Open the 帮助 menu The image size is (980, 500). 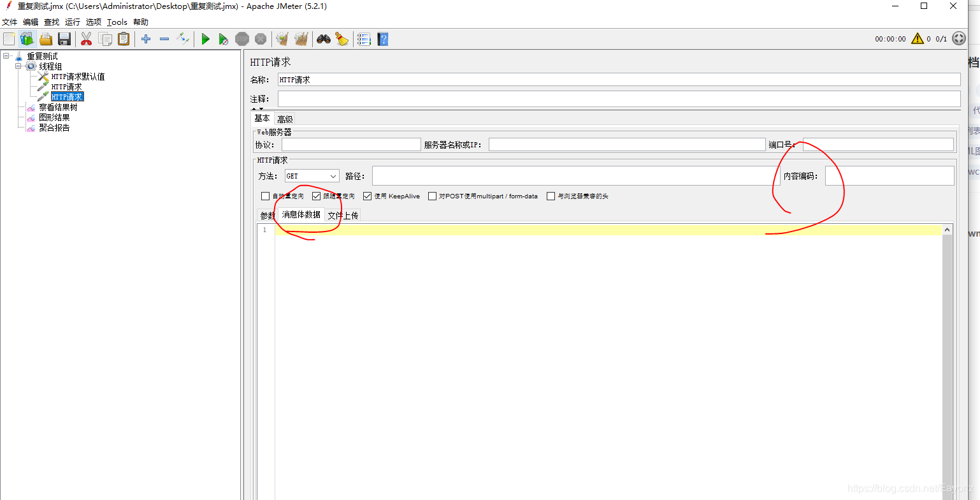tap(141, 22)
